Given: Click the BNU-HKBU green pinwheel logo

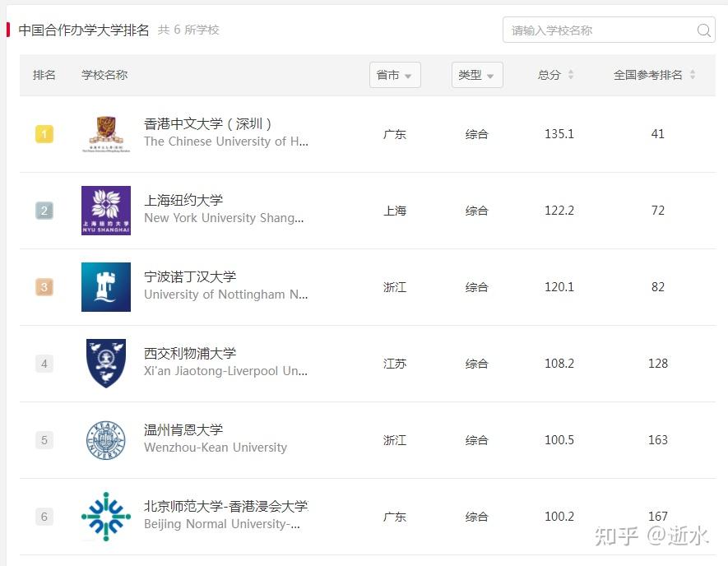Looking at the screenshot, I should [x=105, y=517].
